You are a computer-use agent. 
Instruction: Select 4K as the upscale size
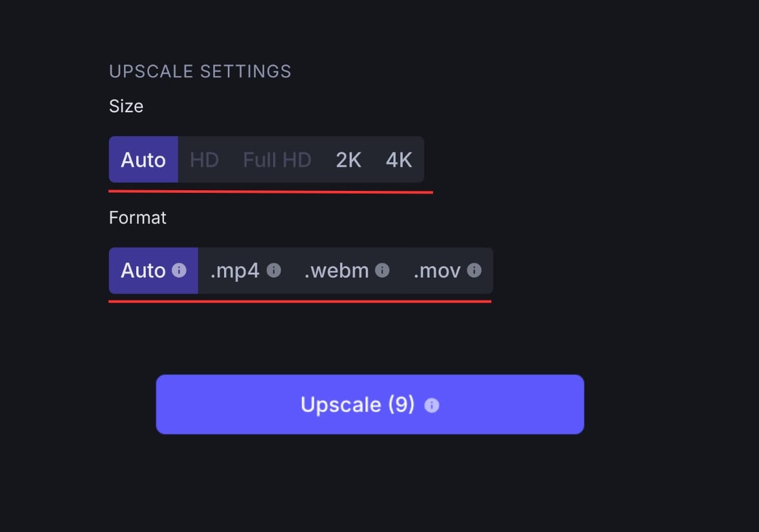(x=398, y=159)
